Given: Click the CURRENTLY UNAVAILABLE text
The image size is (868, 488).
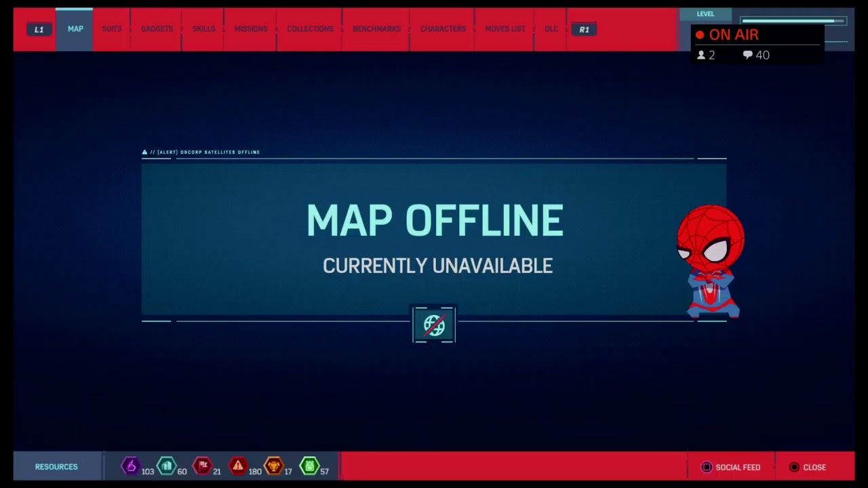Looking at the screenshot, I should [437, 266].
